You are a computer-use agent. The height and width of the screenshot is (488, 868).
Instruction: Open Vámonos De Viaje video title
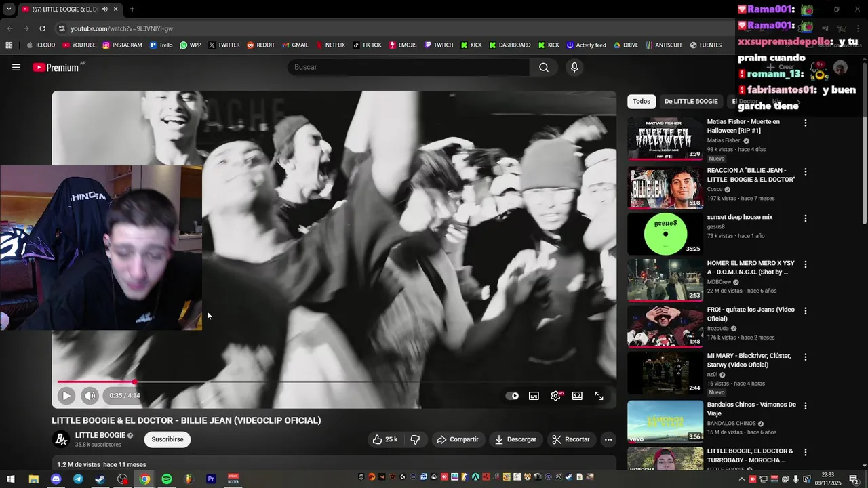[x=751, y=409]
